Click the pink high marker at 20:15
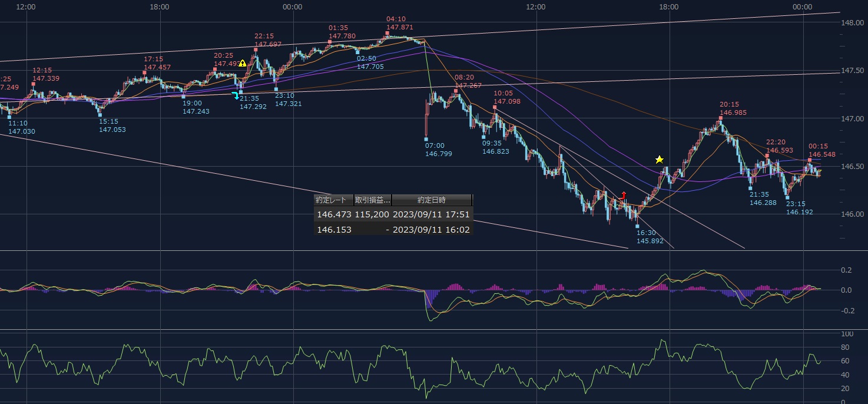Image resolution: width=868 pixels, height=404 pixels. 720,118
